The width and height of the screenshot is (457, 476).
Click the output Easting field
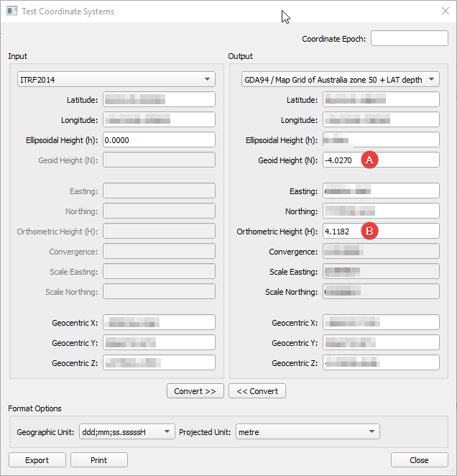381,191
